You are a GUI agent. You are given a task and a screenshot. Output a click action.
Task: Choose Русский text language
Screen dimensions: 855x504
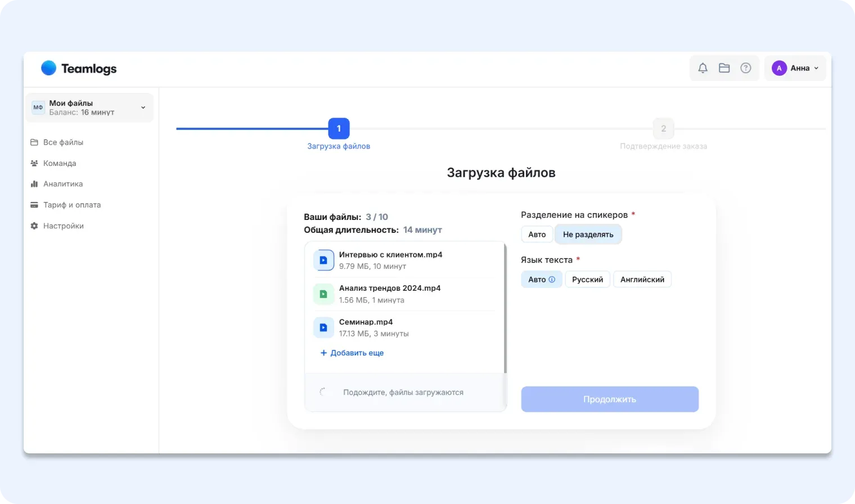click(587, 280)
